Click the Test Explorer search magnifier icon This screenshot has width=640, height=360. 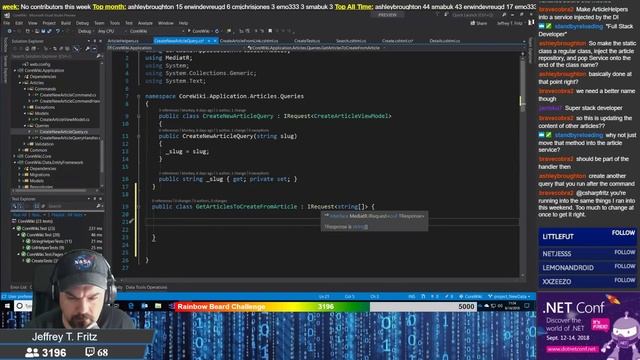tap(98, 206)
